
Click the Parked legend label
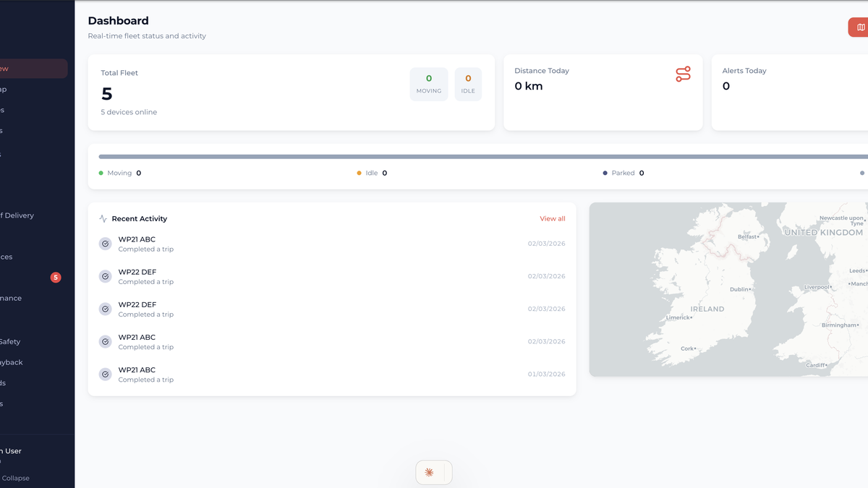(623, 173)
